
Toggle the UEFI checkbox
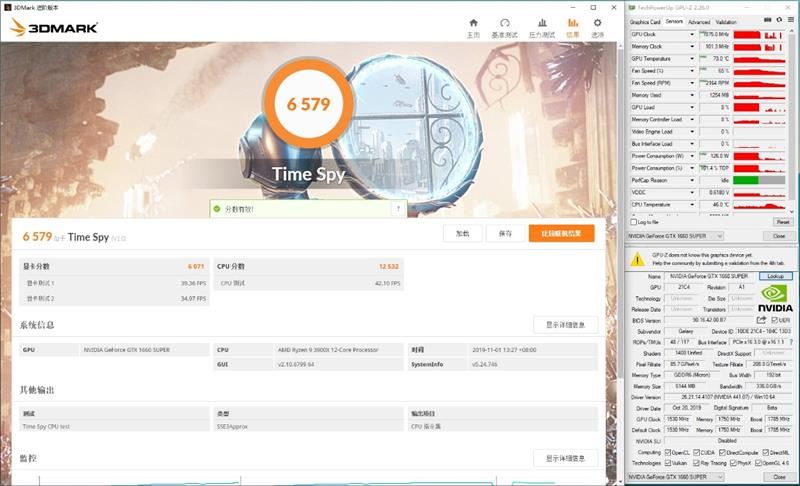click(774, 320)
